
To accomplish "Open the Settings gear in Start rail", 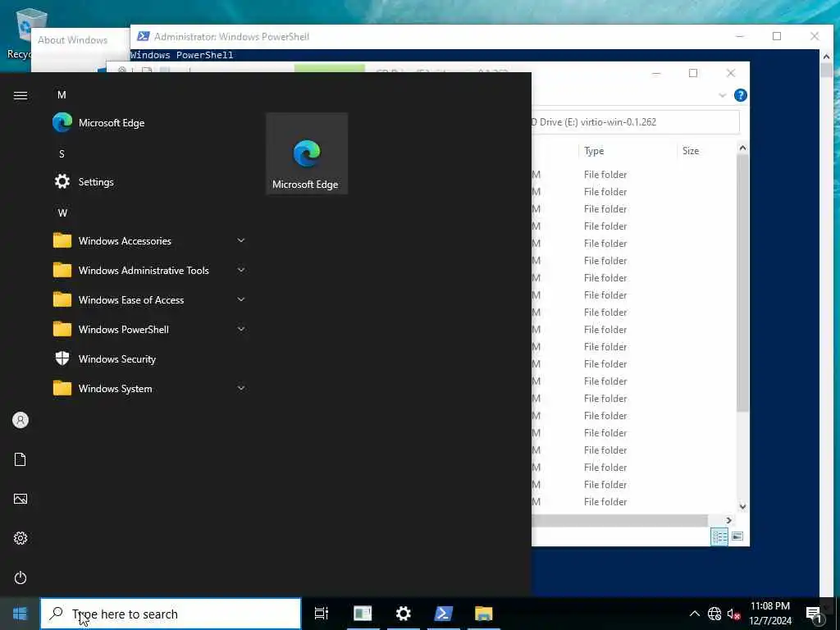I will pos(21,538).
